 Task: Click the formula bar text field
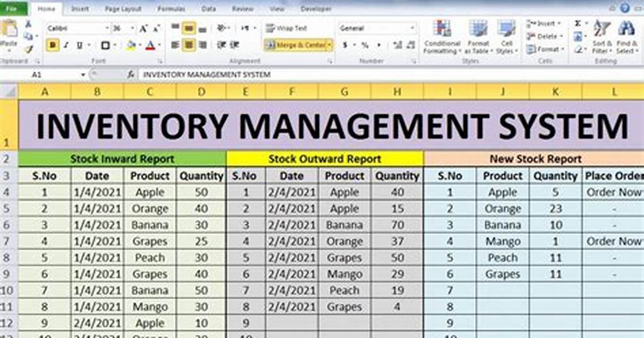[391, 75]
